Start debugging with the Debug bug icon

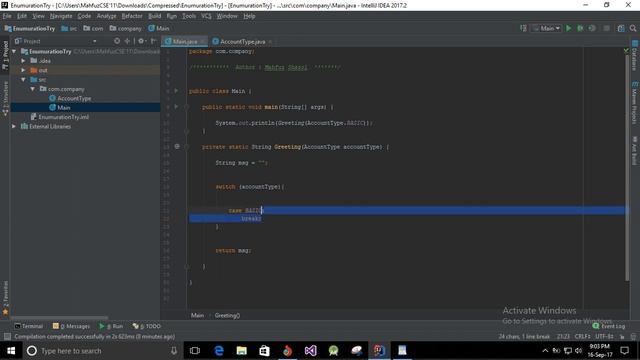(580, 28)
